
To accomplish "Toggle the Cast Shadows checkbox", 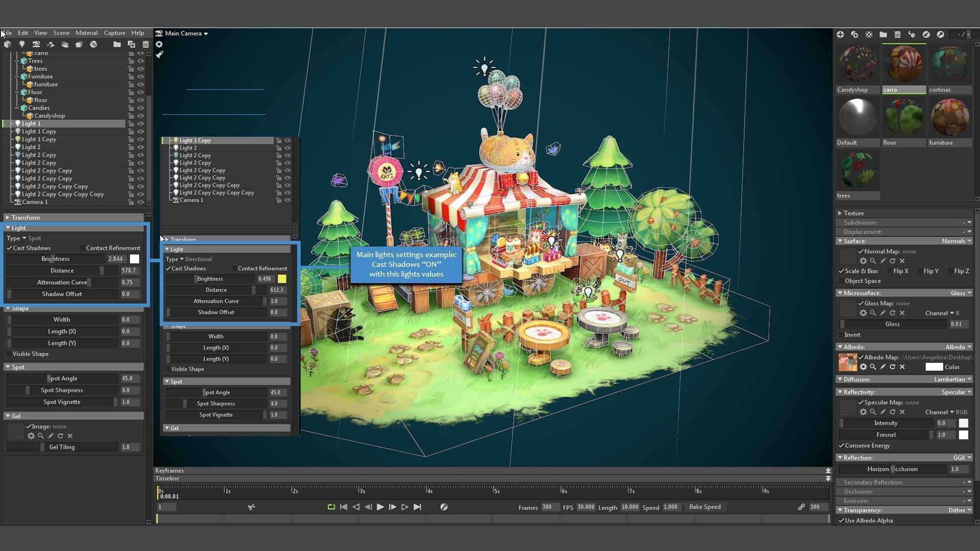I will (9, 248).
